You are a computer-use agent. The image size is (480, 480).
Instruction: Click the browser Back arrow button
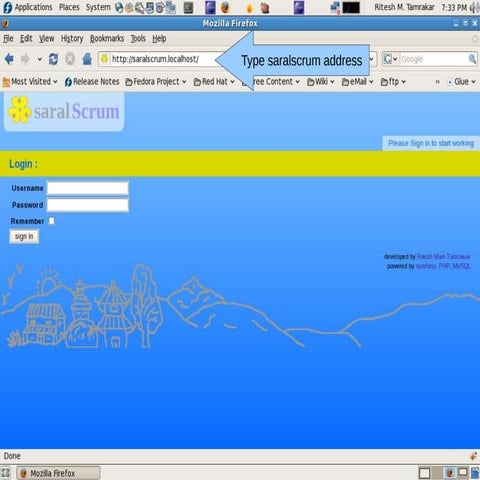pyautogui.click(x=9, y=59)
